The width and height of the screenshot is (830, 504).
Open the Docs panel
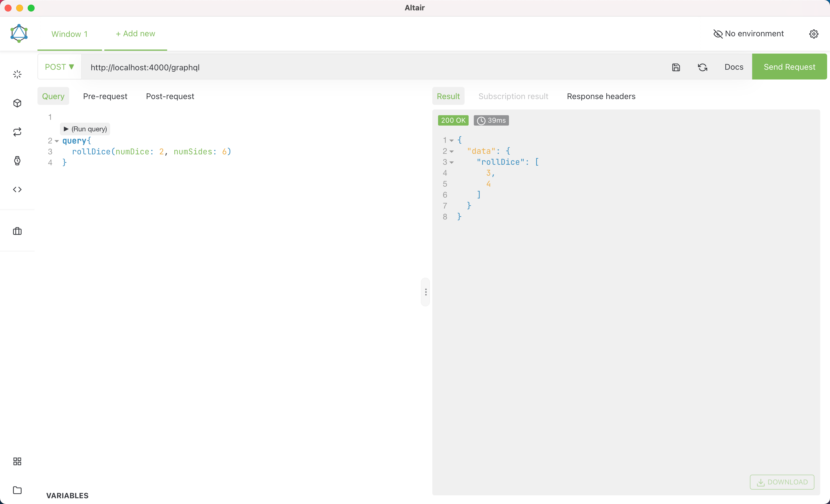[733, 67]
